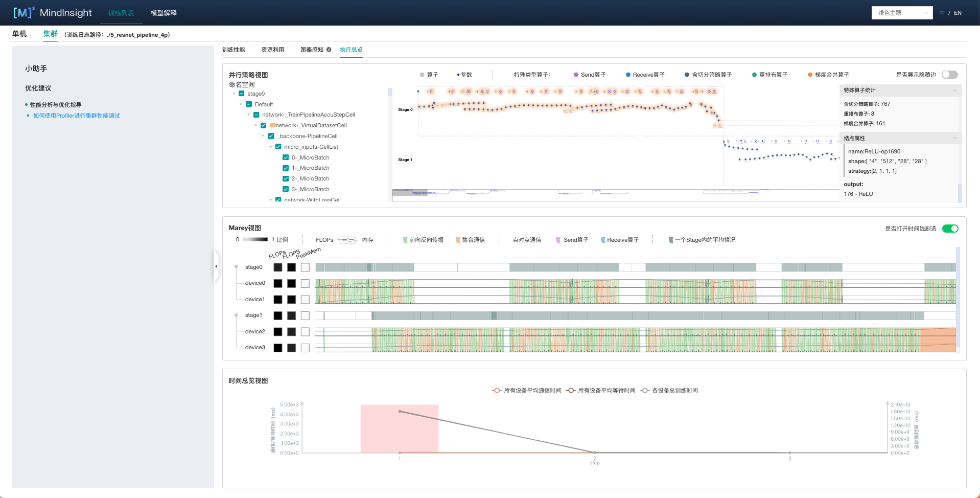Uncheck the _backbone-PipelineCell checkbox
The width and height of the screenshot is (980, 498).
click(x=271, y=136)
